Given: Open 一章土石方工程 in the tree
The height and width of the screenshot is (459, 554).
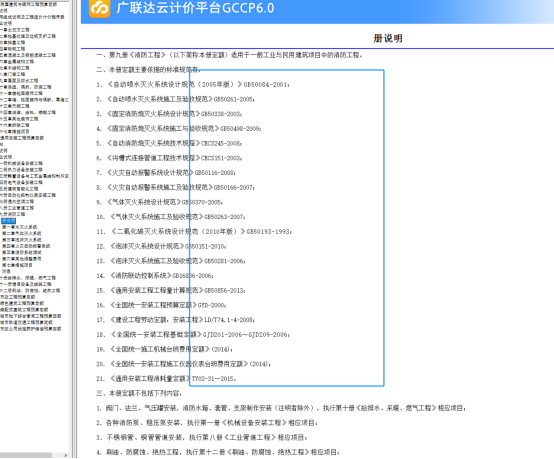Looking at the screenshot, I should [x=15, y=30].
